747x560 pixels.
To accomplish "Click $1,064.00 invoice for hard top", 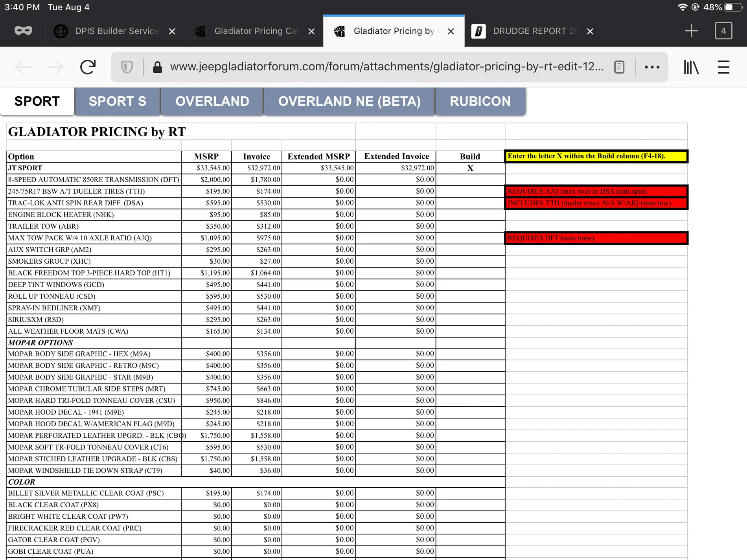I will pos(257,273).
